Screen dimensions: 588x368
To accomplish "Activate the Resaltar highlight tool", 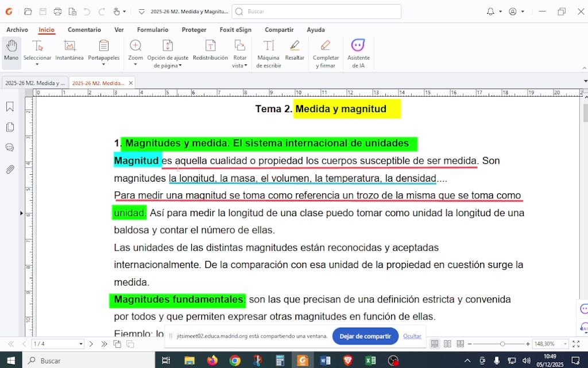I will (295, 51).
